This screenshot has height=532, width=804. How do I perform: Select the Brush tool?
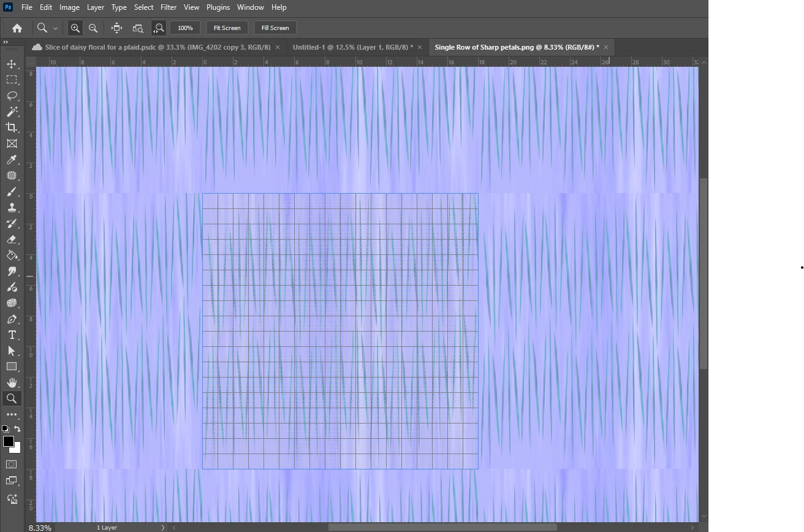(12, 191)
